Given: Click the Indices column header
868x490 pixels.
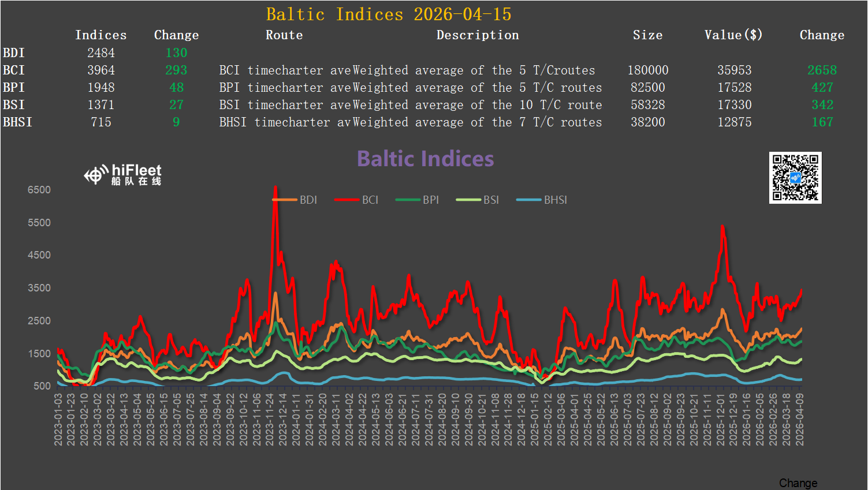Looking at the screenshot, I should [x=100, y=35].
